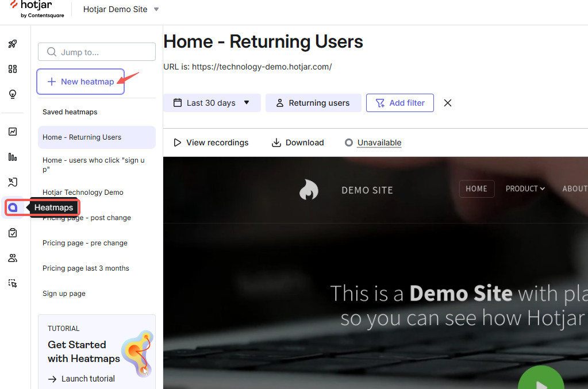Click View recordings
This screenshot has width=588, height=389.
(211, 142)
